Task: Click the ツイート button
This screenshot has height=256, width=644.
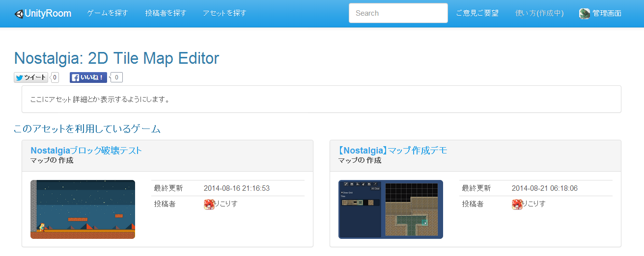Action: pyautogui.click(x=31, y=77)
